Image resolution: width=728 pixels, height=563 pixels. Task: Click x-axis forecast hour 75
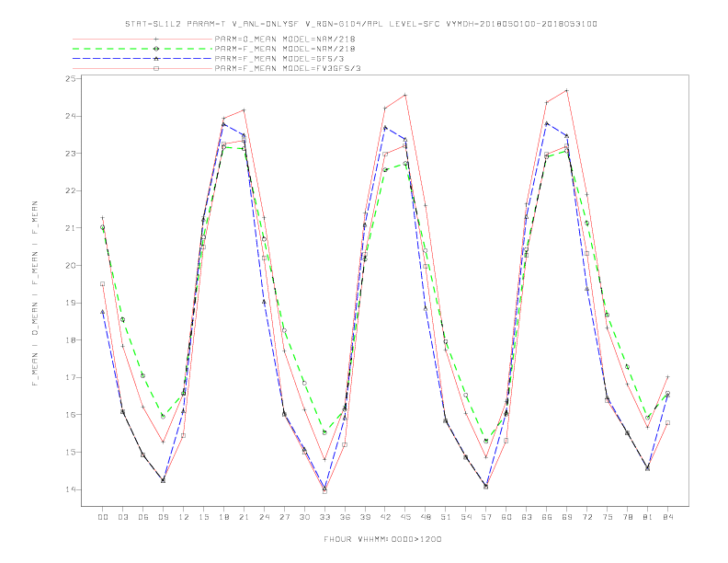tap(608, 517)
